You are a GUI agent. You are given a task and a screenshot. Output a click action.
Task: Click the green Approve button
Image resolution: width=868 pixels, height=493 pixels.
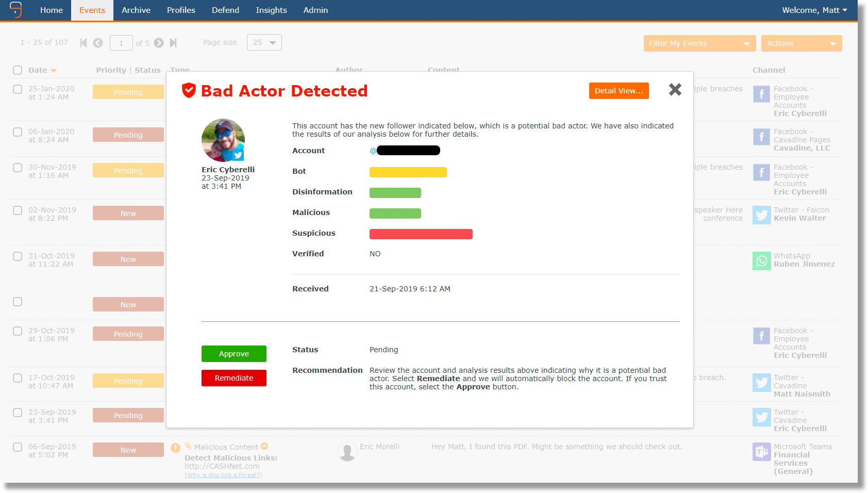[x=234, y=354]
